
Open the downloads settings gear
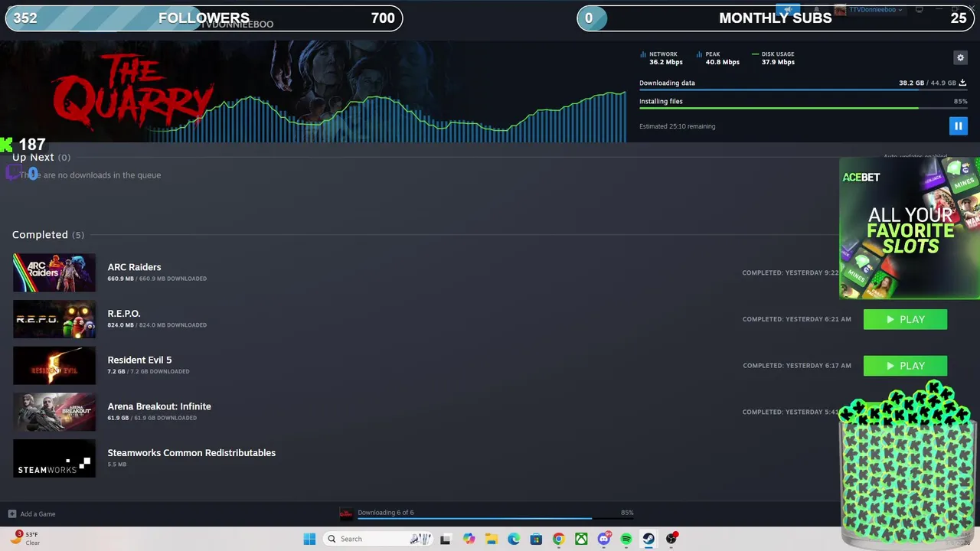click(x=960, y=57)
